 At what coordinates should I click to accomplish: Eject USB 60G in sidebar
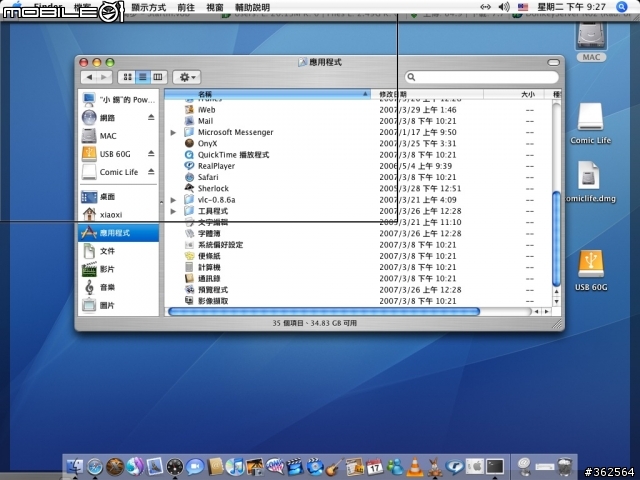(151, 154)
